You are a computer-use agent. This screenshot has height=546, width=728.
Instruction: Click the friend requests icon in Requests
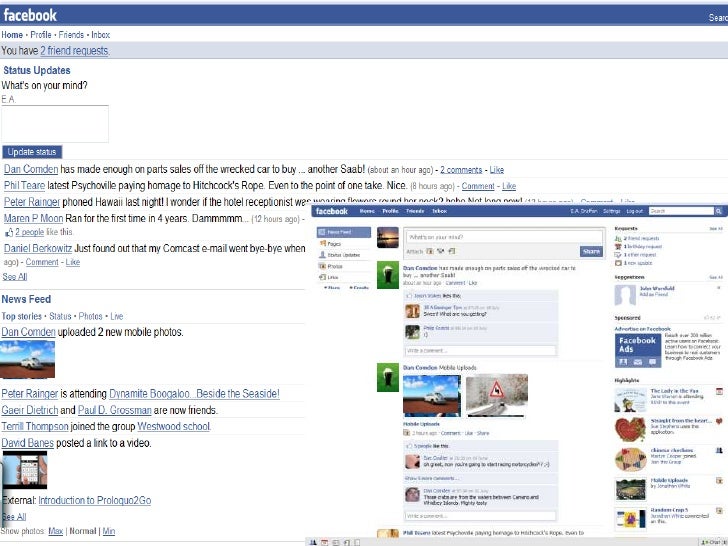pos(618,238)
